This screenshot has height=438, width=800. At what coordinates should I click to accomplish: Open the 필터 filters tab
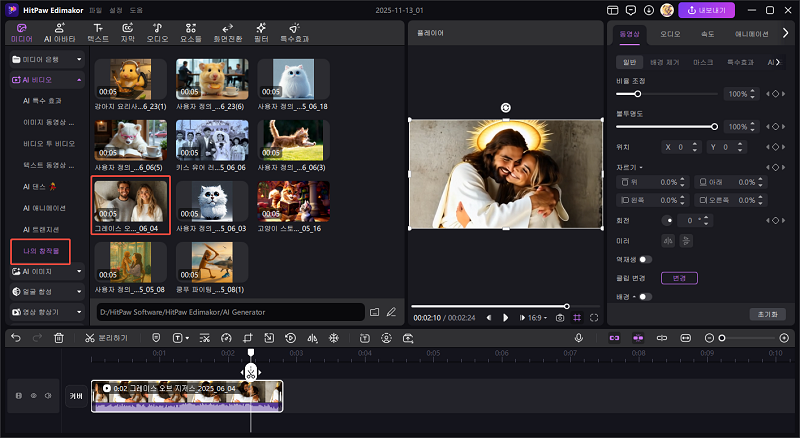coord(261,33)
